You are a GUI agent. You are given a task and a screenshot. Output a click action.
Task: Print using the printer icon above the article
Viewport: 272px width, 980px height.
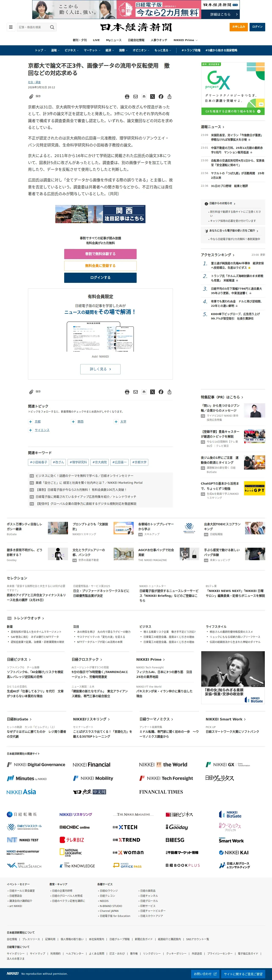tap(127, 97)
